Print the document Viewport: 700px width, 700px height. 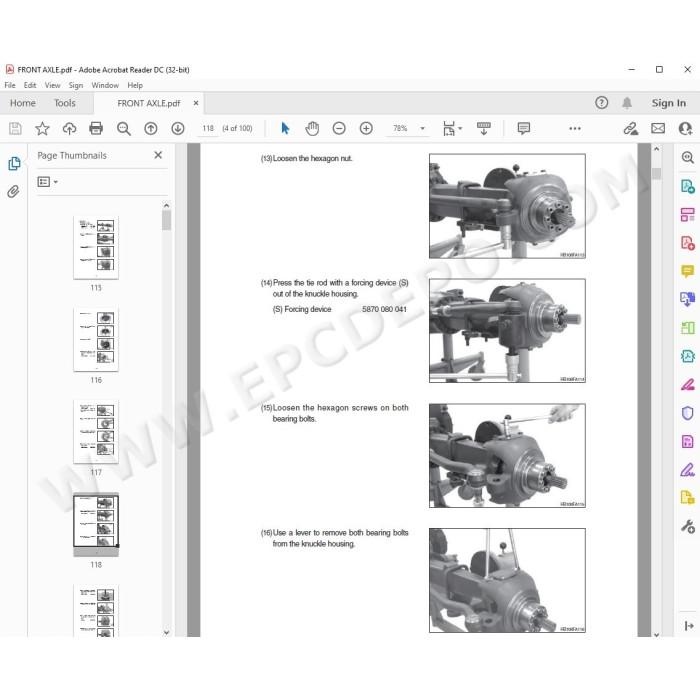click(96, 129)
